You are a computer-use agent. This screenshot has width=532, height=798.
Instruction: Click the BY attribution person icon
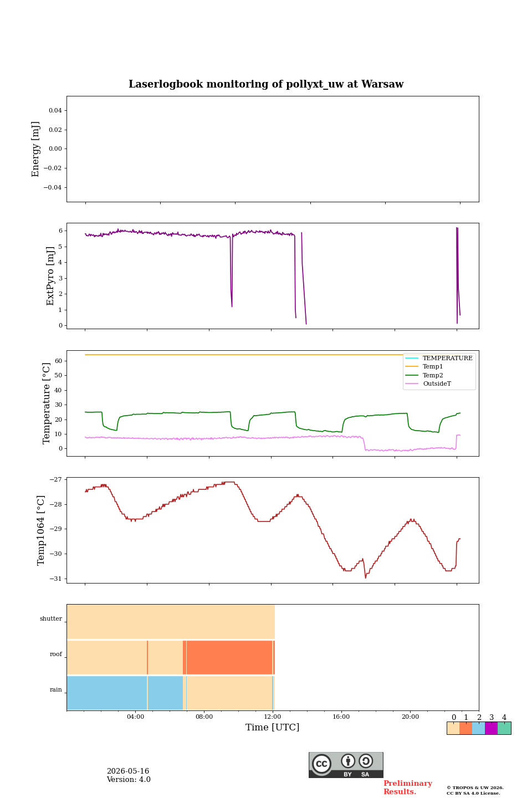[348, 761]
